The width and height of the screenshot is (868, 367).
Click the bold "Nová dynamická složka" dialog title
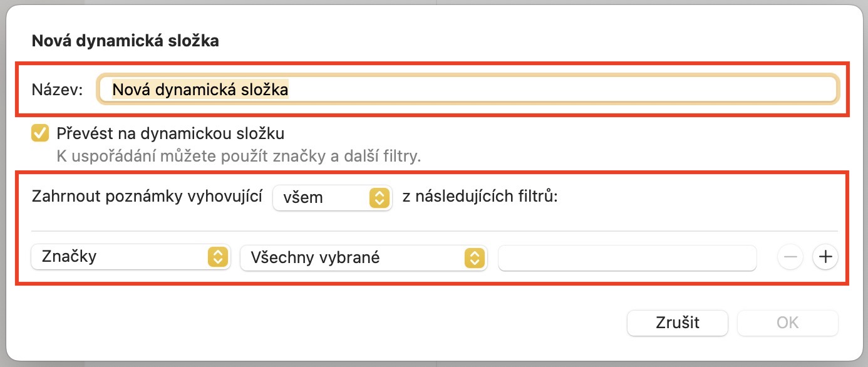click(x=125, y=41)
